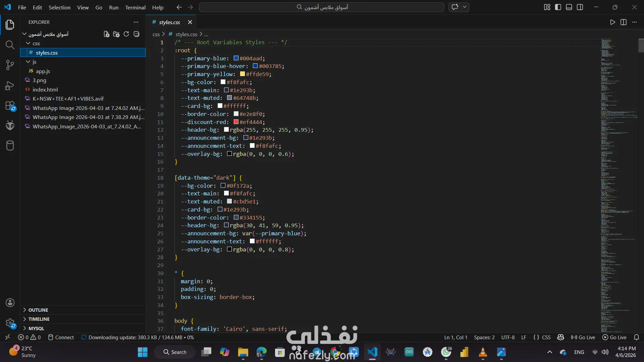The height and width of the screenshot is (362, 644).
Task: Open the Extensions view
Action: tap(10, 106)
